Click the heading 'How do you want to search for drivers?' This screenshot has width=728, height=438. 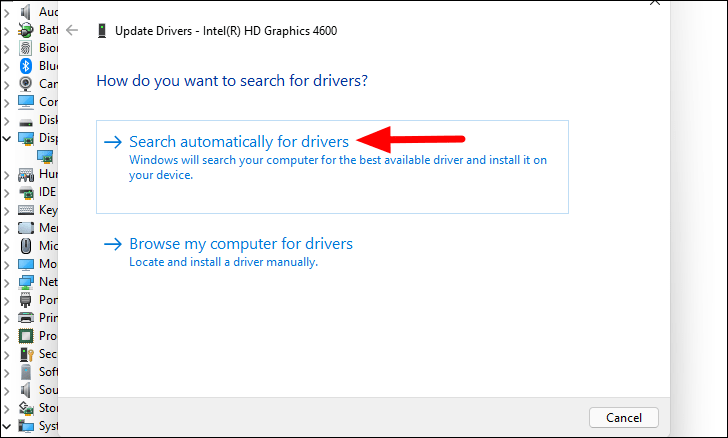pyautogui.click(x=232, y=81)
